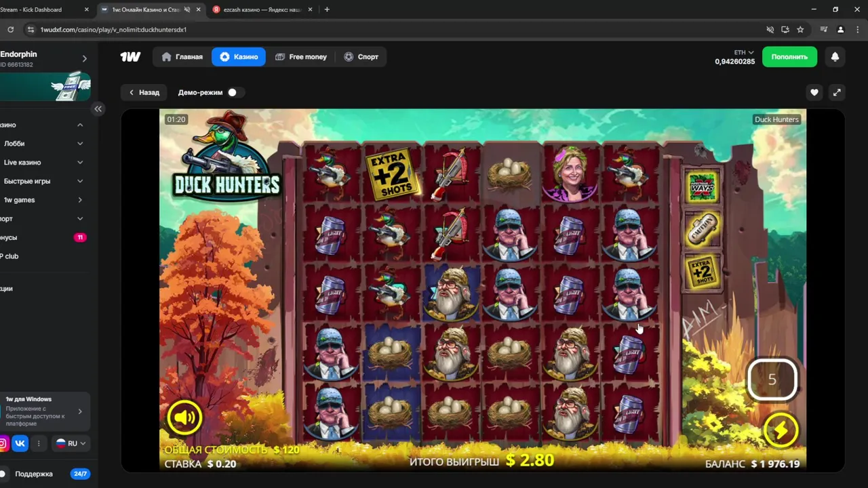Expand the Лобби sidebar item

(80, 144)
